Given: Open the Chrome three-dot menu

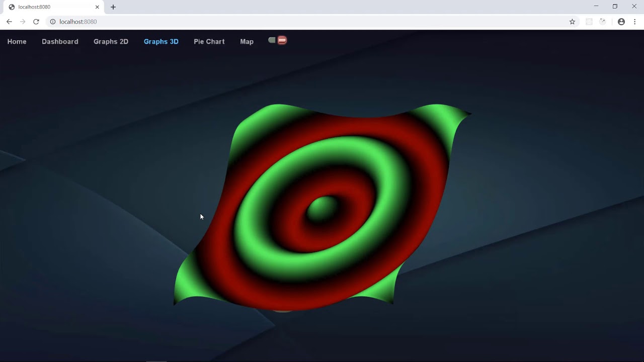Looking at the screenshot, I should coord(635,22).
